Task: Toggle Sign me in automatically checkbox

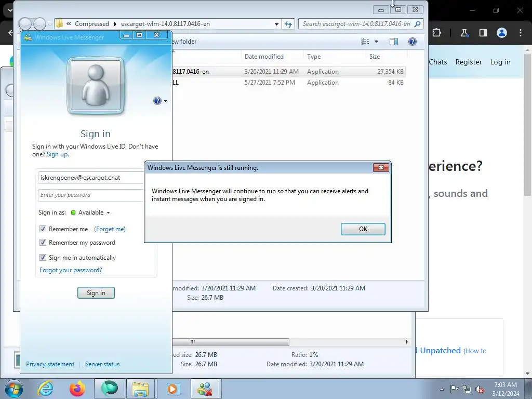Action: pyautogui.click(x=43, y=258)
